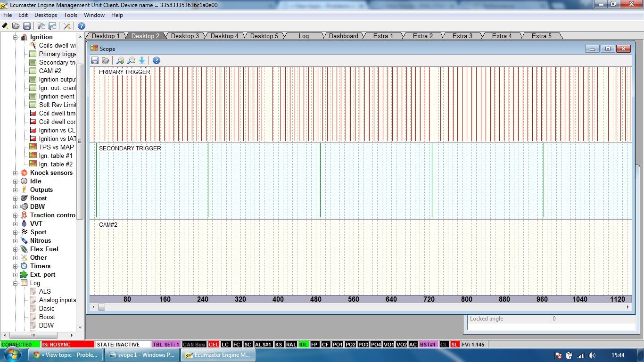The height and width of the screenshot is (362, 644).
Task: Open Scope window help icon
Action: [157, 60]
